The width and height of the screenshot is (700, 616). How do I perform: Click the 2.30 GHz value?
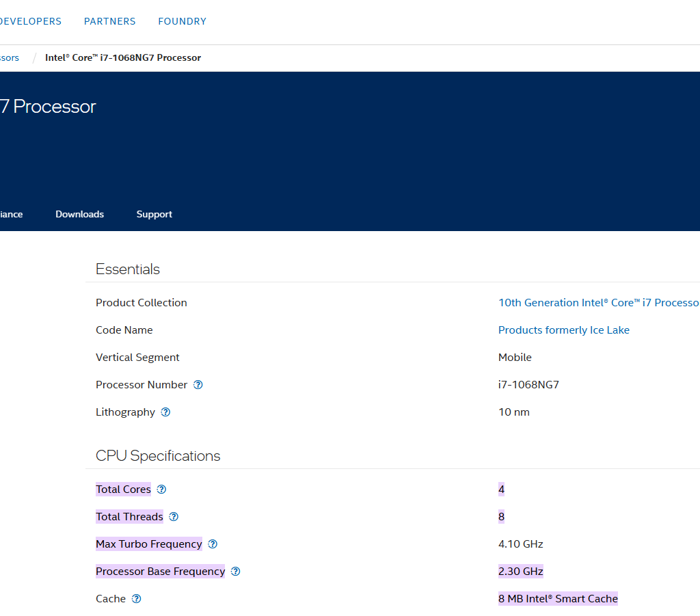click(520, 572)
